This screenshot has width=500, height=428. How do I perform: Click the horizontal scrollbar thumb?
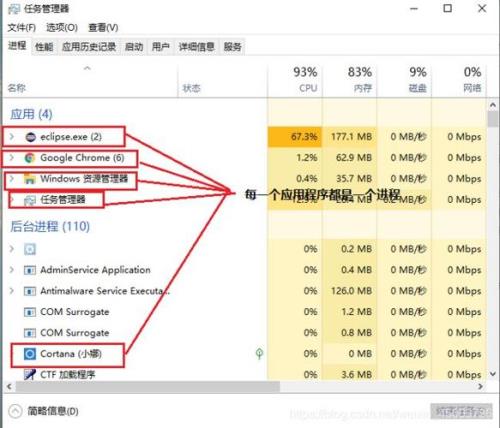(x=148, y=387)
